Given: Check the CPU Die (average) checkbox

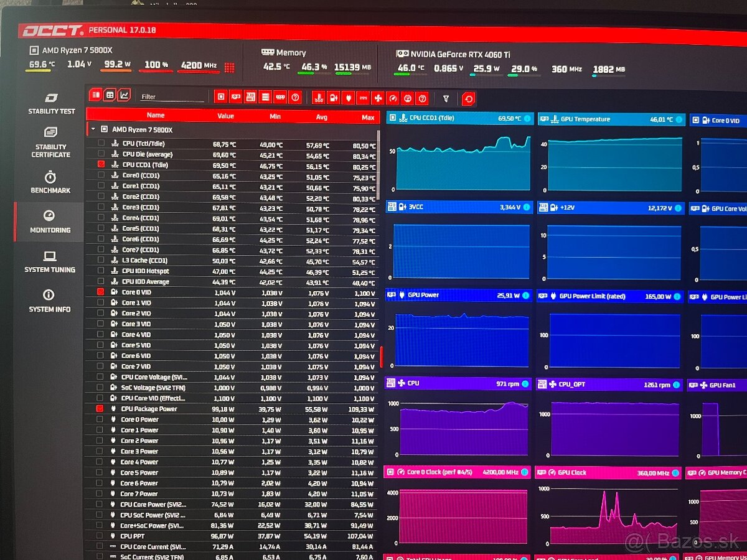Looking at the screenshot, I should pyautogui.click(x=101, y=154).
